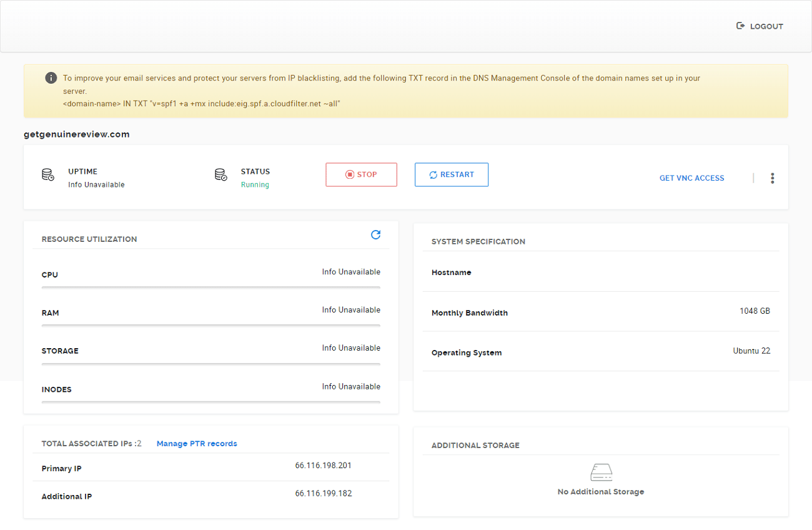This screenshot has width=812, height=530.
Task: Click the Ubuntu 22 operating system value
Action: click(x=751, y=351)
